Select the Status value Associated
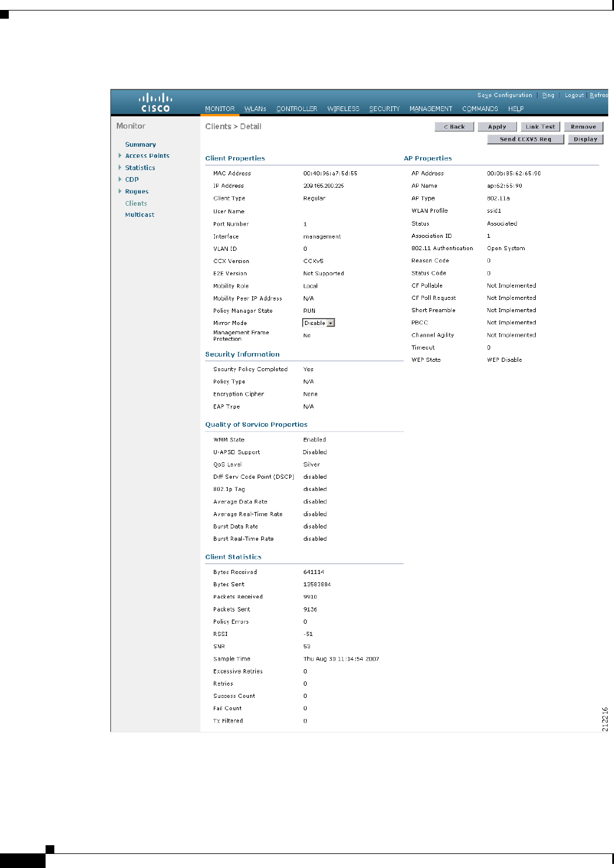Image resolution: width=614 pixels, height=868 pixels. click(x=502, y=224)
